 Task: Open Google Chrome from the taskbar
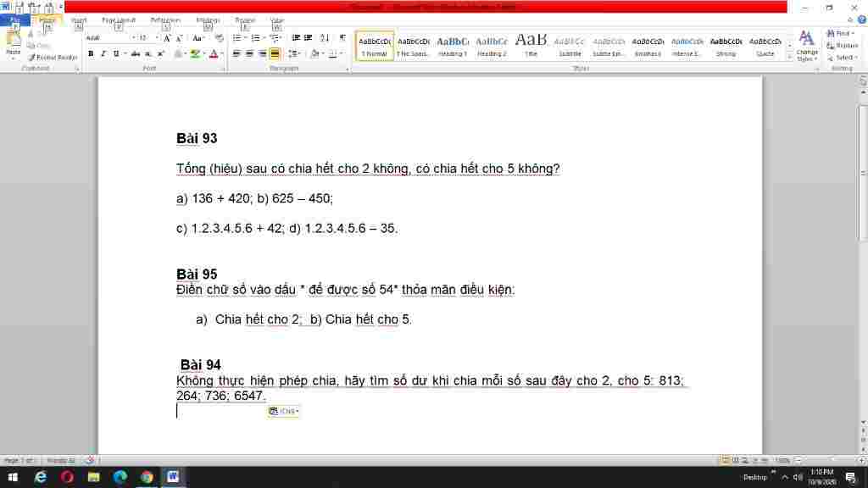147,477
